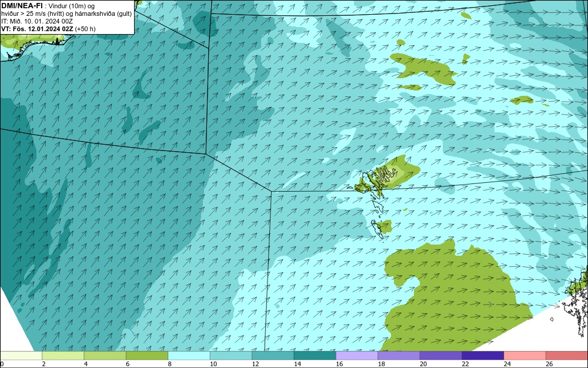The image size is (588, 368).
Task: Click the legend tick label '10'
Action: coord(213,364)
